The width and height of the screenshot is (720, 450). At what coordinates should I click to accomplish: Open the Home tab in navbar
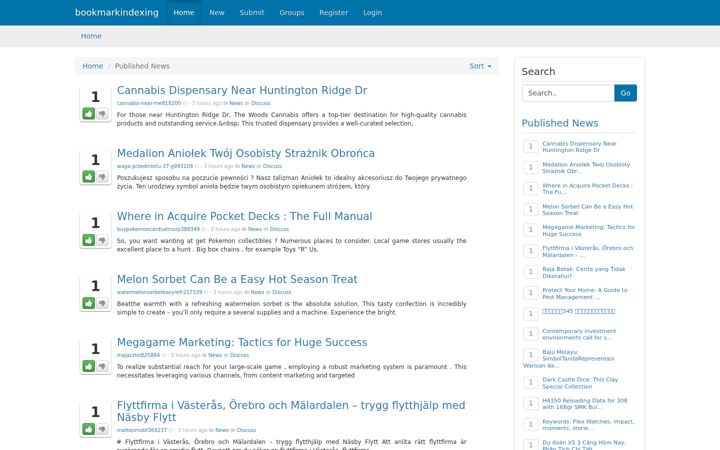pyautogui.click(x=184, y=12)
